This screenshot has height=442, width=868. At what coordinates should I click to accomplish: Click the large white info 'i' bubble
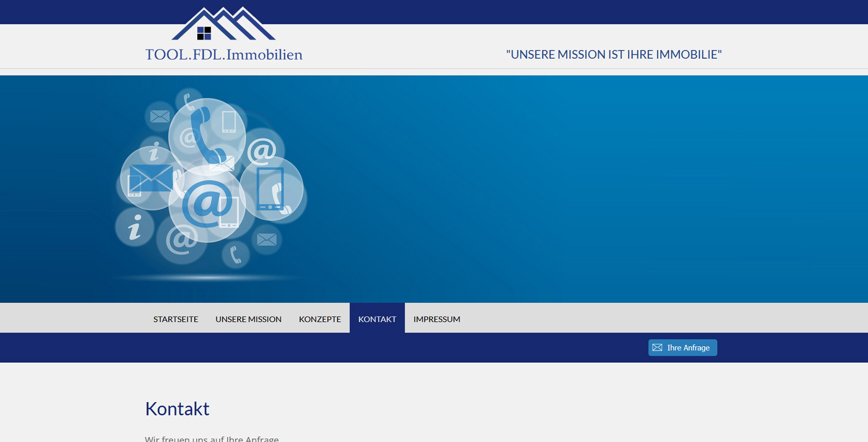[134, 228]
